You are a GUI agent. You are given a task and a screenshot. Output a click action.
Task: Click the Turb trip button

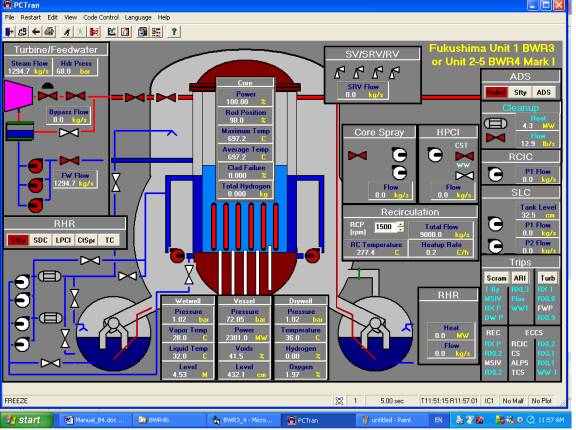[x=548, y=278]
